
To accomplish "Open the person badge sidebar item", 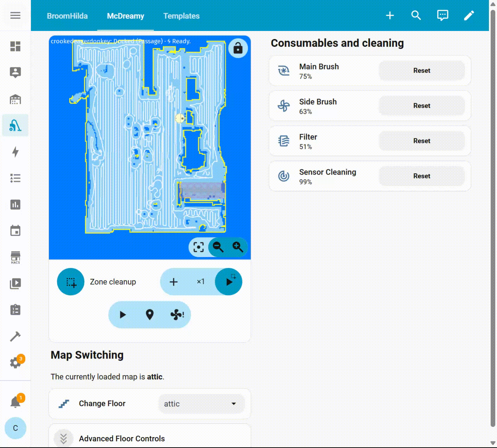I will 15,73.
